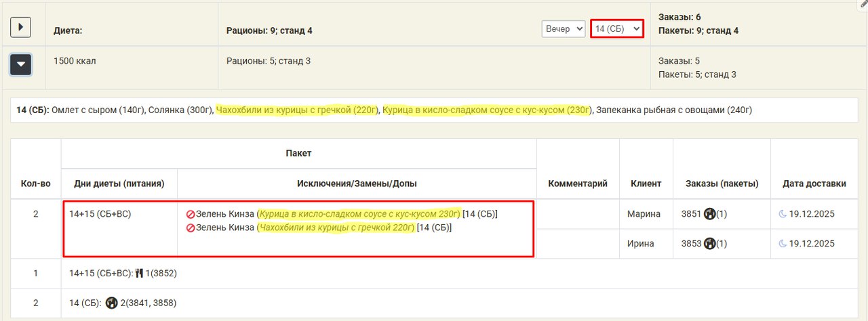Image resolution: width=868 pixels, height=321 pixels.
Task: Click prohibition icon beside Чахохбили exclusion line
Action: pos(191,228)
